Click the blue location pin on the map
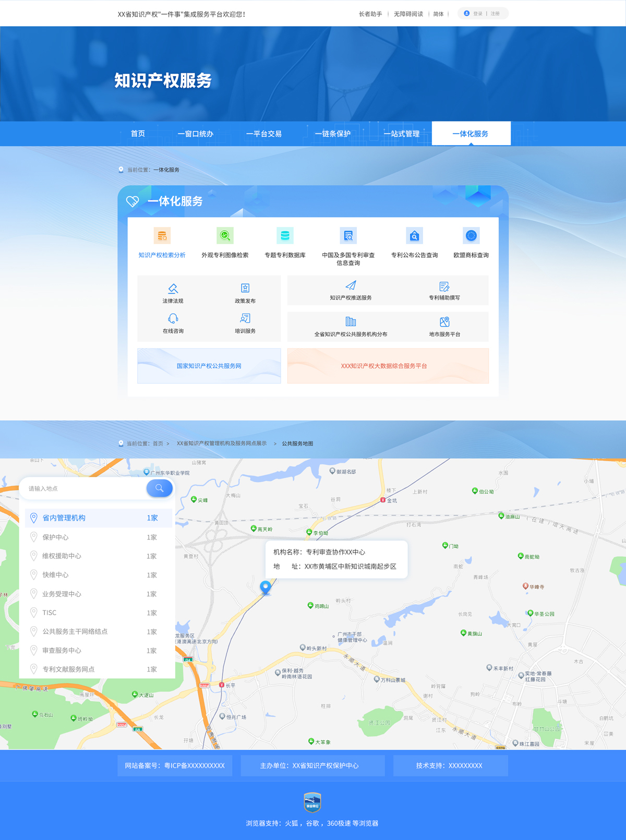Viewport: 626px width, 840px height. click(x=266, y=587)
